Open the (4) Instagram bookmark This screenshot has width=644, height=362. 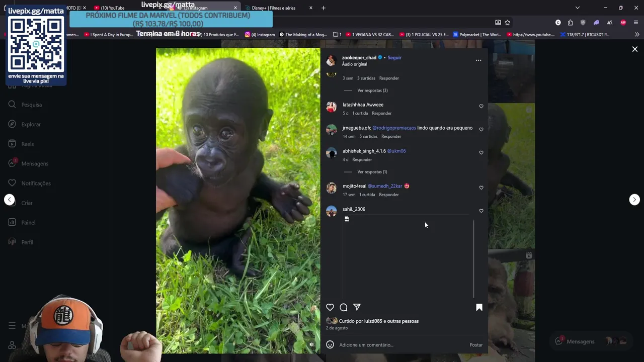260,35
